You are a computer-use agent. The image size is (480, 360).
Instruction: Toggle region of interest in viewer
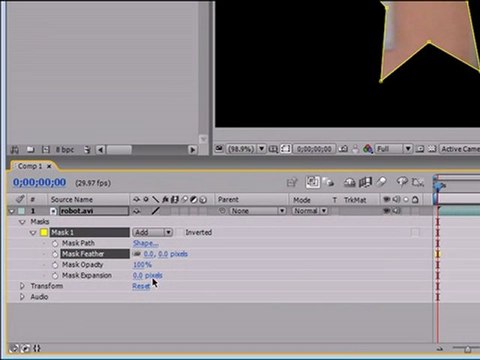420,149
